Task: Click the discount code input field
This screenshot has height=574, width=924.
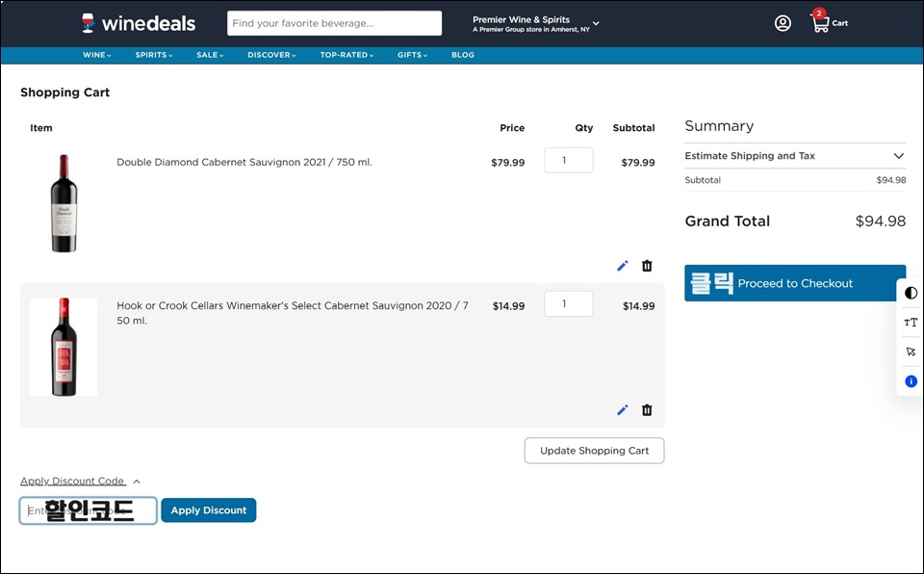Action: pyautogui.click(x=89, y=510)
